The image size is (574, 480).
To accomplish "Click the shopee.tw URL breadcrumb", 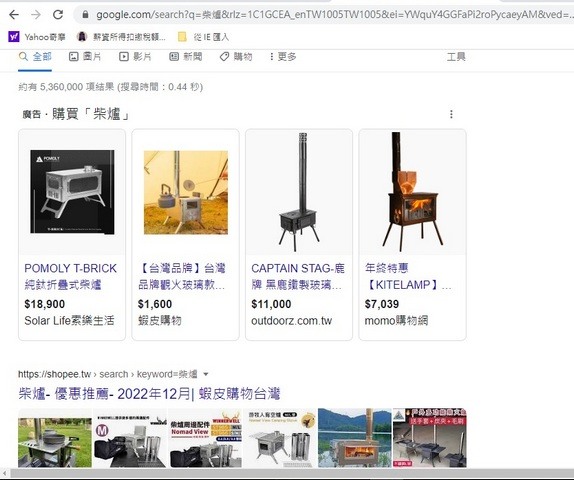I will click(x=108, y=374).
